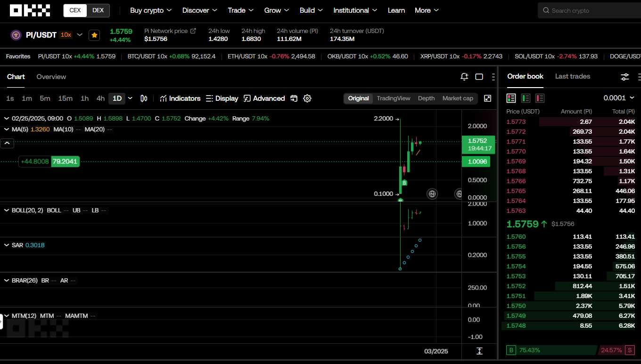Switch to Overview tab
The height and width of the screenshot is (364, 641).
tap(51, 77)
